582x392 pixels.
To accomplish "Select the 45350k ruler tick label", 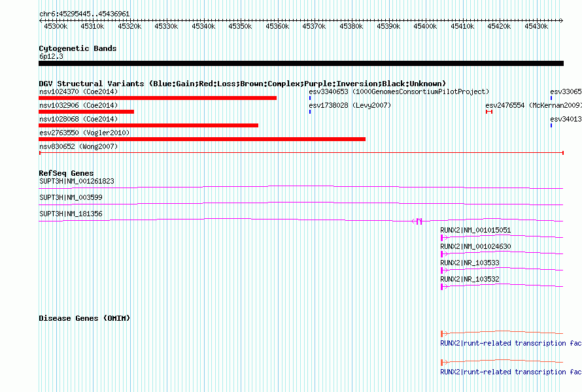I will point(240,27).
